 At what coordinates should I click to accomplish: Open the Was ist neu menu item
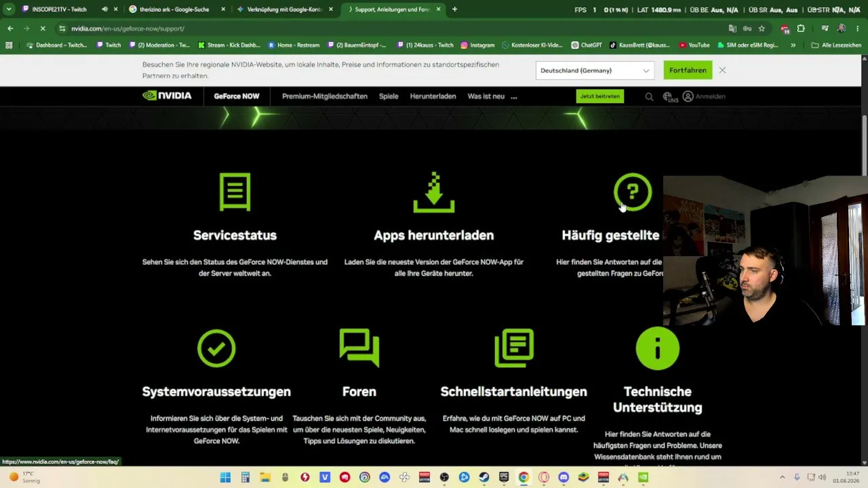click(486, 96)
